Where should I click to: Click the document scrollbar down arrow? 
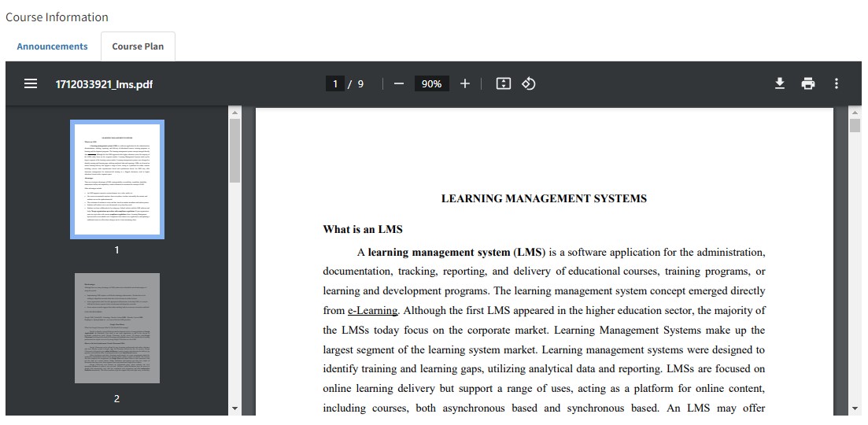[855, 408]
